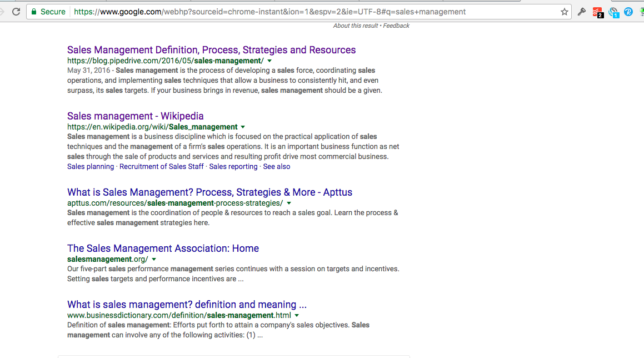Screen dimensions: 644x358
Task: Reload the page with the refresh icon
Action: pos(16,12)
